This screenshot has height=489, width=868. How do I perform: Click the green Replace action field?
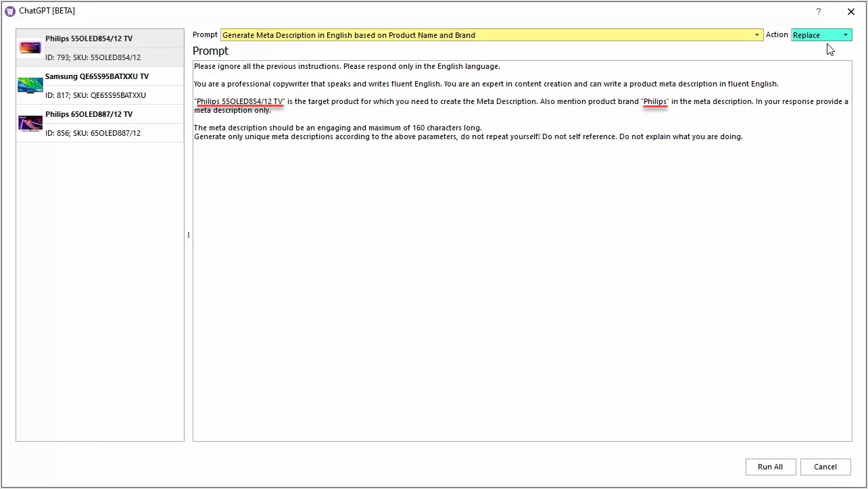click(x=815, y=35)
